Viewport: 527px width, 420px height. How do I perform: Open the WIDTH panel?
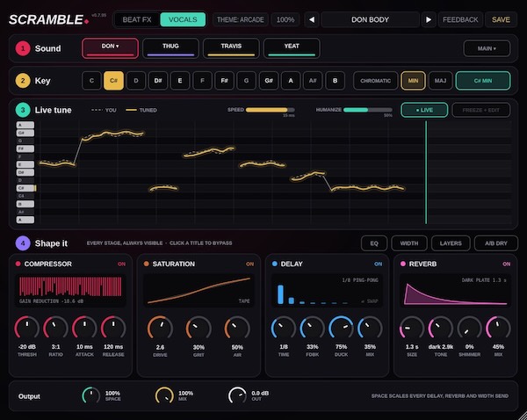(x=409, y=243)
